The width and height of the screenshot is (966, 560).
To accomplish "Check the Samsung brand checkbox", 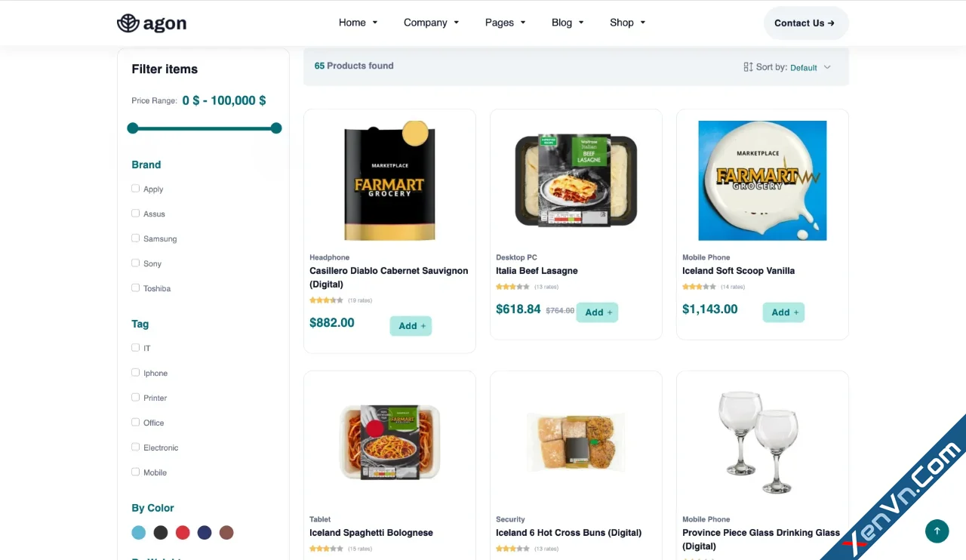I will 136,238.
